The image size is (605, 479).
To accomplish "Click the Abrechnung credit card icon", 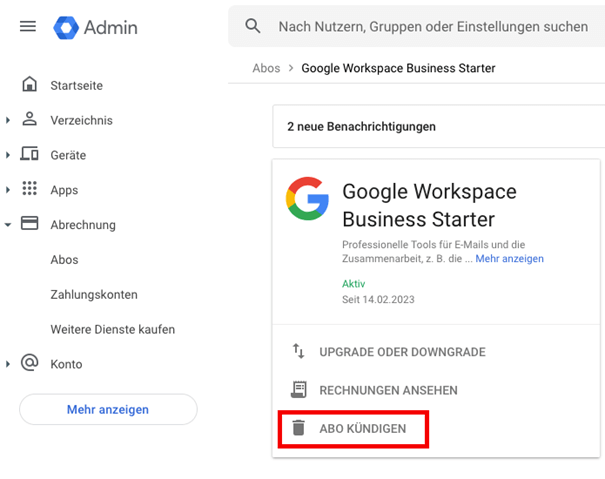I will tap(29, 223).
